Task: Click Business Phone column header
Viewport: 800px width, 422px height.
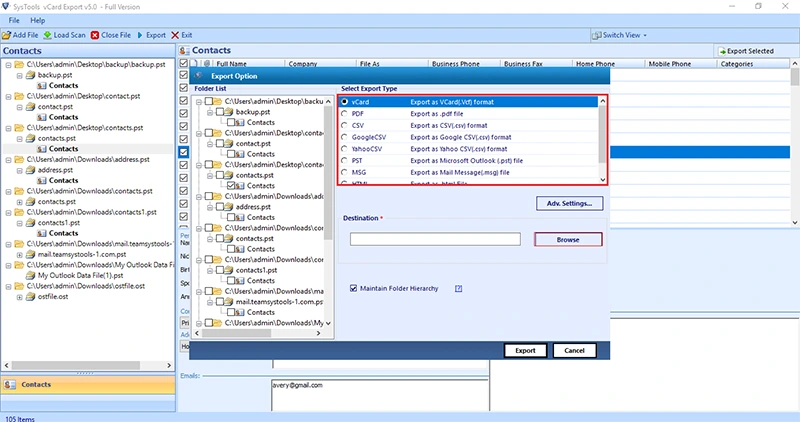Action: click(x=455, y=64)
